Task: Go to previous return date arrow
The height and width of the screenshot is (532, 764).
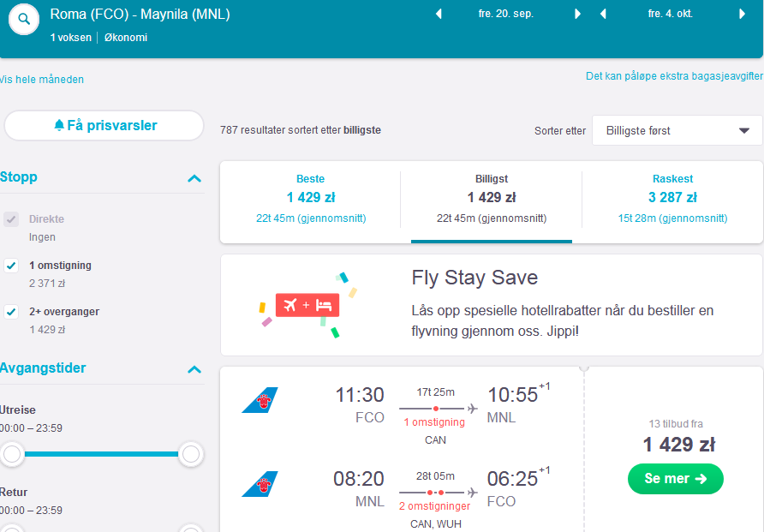Action: 603,14
